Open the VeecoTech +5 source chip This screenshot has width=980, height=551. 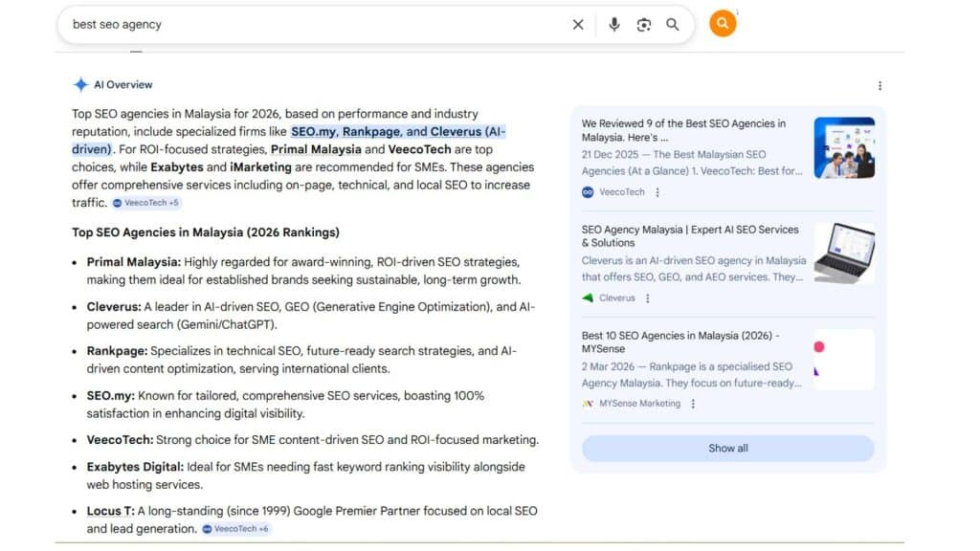(146, 203)
